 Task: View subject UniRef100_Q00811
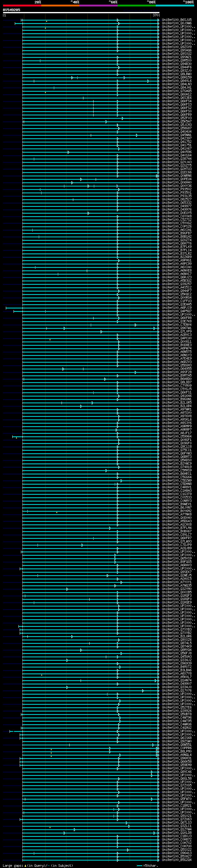click(x=177, y=341)
